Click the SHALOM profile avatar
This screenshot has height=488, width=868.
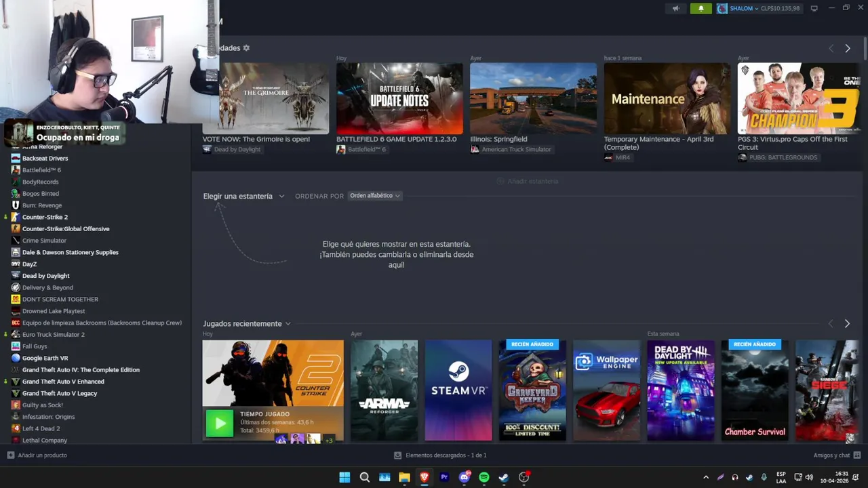[x=722, y=8]
